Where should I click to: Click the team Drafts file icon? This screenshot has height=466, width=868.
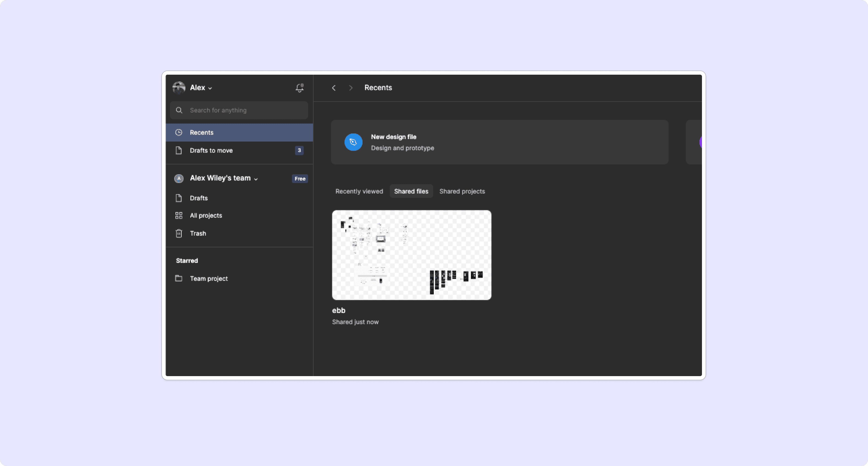[179, 198]
